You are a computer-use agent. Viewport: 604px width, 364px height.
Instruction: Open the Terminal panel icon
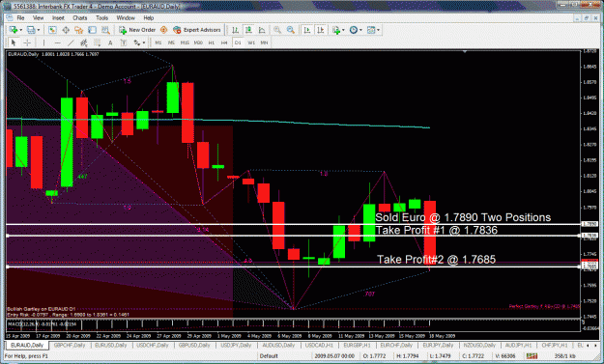(92, 30)
